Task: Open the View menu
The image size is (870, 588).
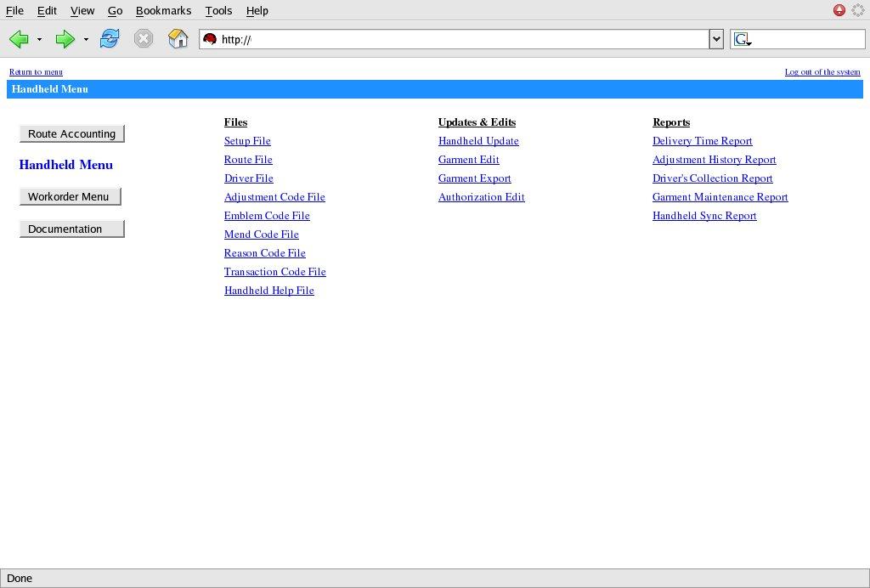Action: click(x=82, y=10)
